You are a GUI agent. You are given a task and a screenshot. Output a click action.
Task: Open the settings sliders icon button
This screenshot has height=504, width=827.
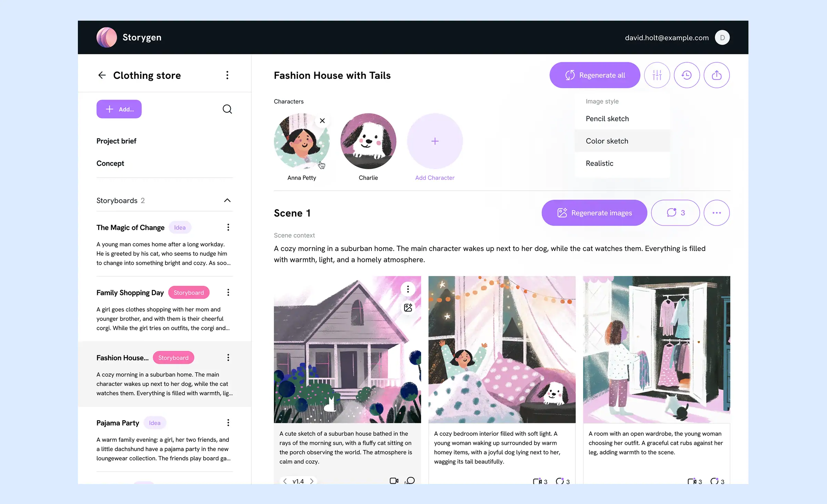(657, 75)
